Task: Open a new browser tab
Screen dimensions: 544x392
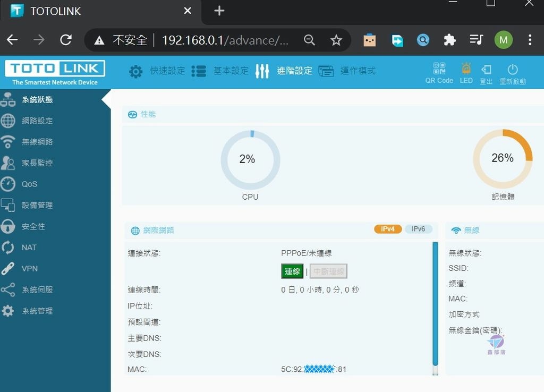Action: pos(219,11)
